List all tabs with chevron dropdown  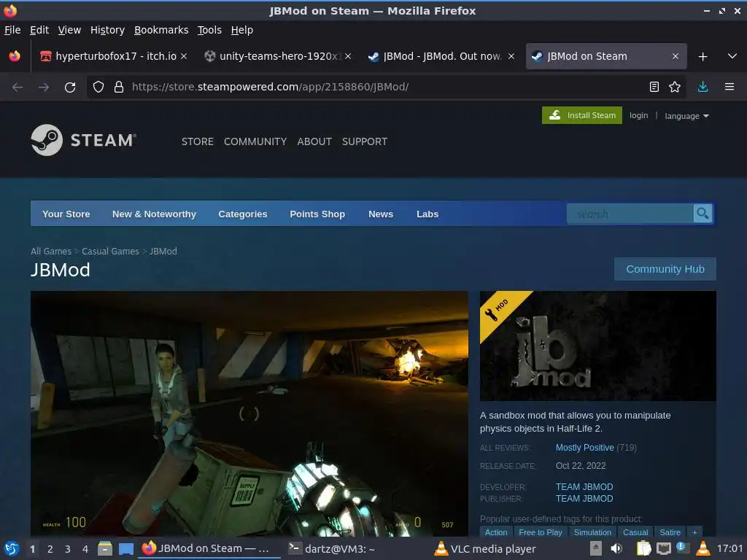[732, 56]
